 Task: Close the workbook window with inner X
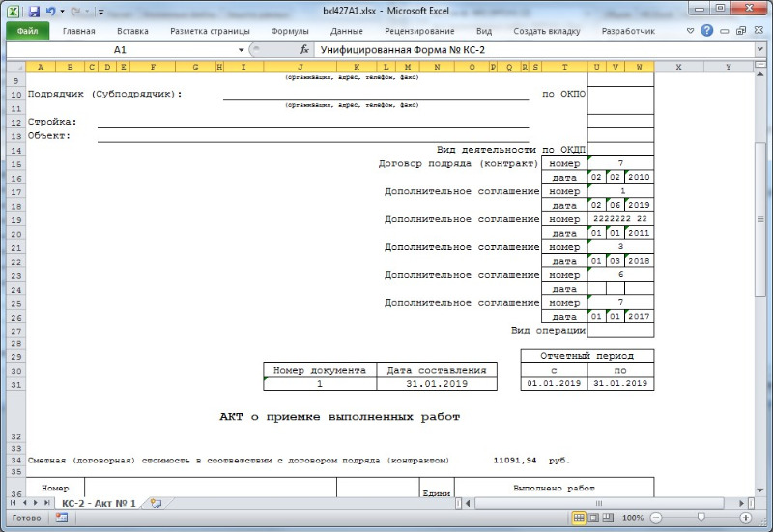pos(759,31)
